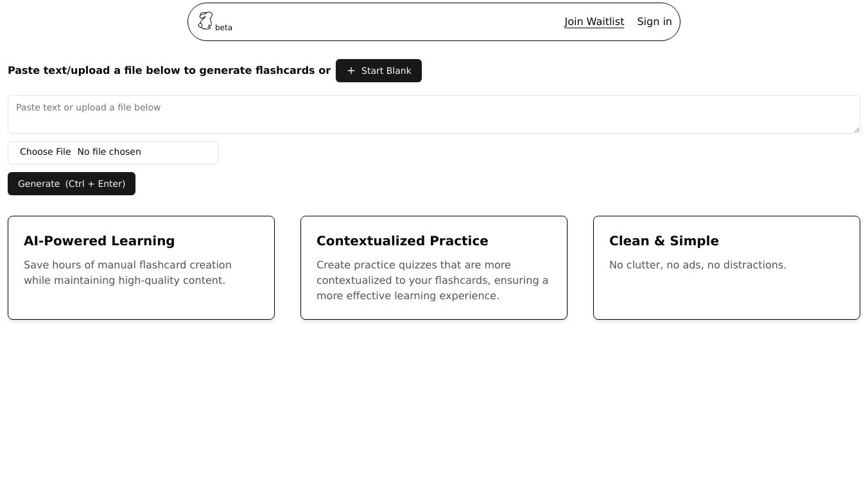Click the 'No clutter, no ads' description

tap(697, 265)
